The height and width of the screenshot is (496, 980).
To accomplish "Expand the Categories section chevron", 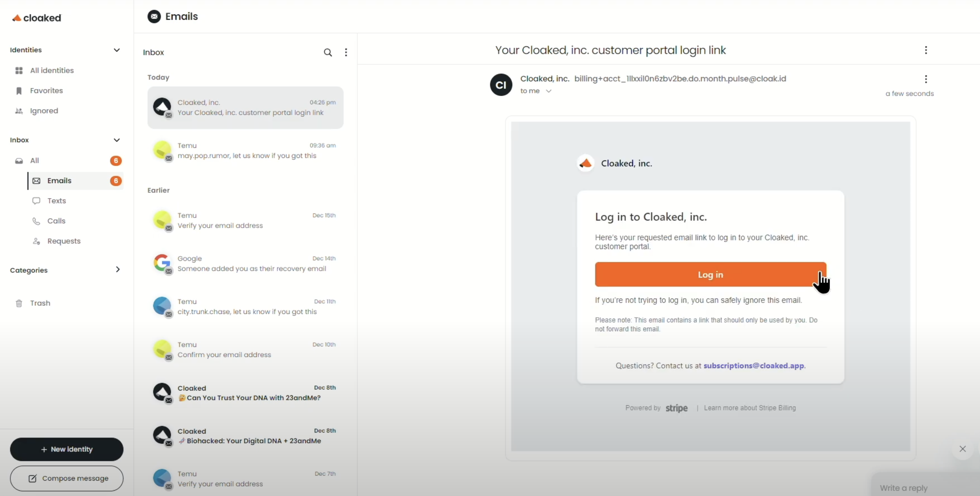I will point(118,270).
